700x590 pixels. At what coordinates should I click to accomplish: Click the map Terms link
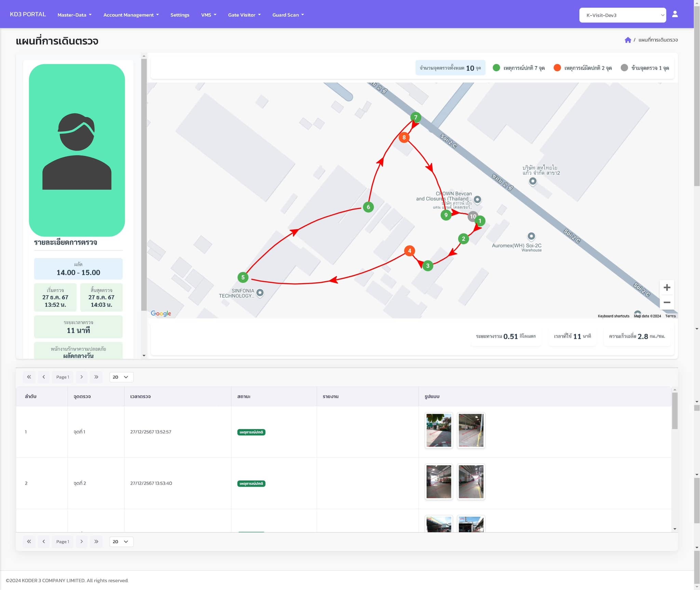(670, 316)
